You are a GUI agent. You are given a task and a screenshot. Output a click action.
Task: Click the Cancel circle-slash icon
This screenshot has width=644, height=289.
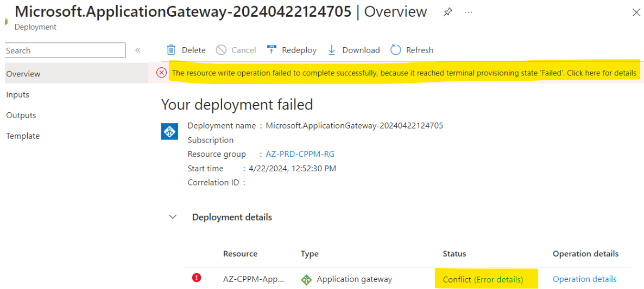(222, 50)
